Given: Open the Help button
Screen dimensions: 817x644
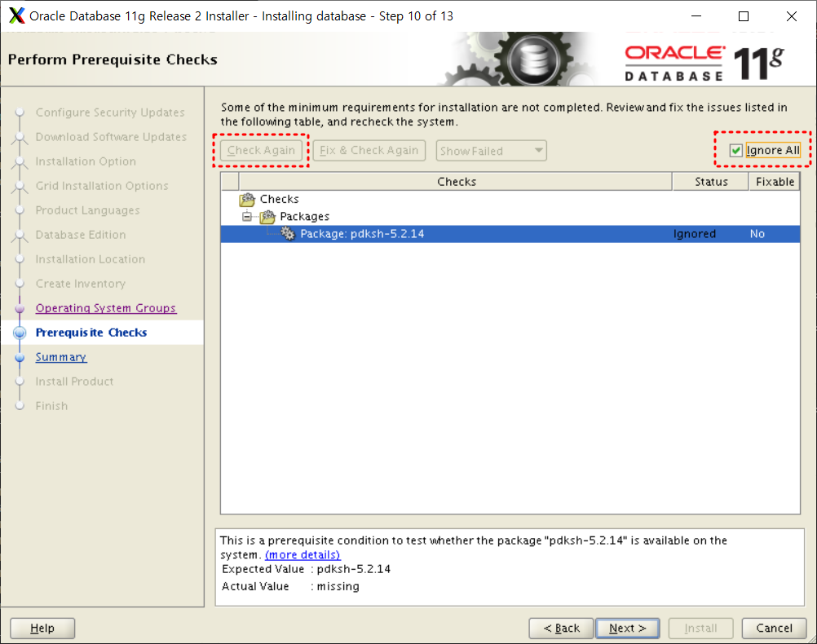Looking at the screenshot, I should (42, 629).
